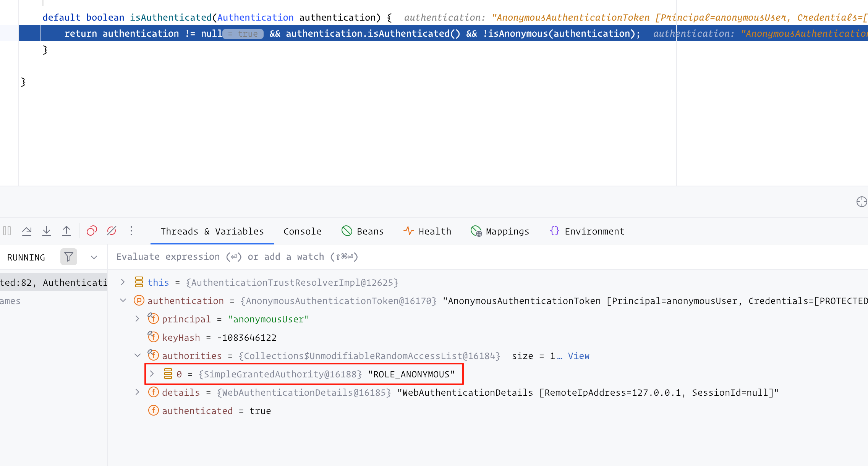Click the Pause Program debugger icon
Viewport: 868px width, 466px height.
pyautogui.click(x=7, y=231)
